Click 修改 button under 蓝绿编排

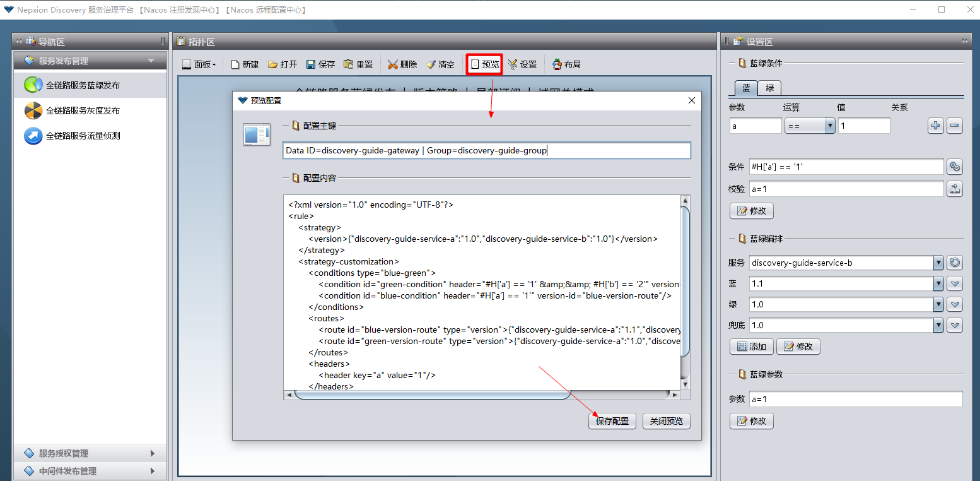tap(798, 347)
